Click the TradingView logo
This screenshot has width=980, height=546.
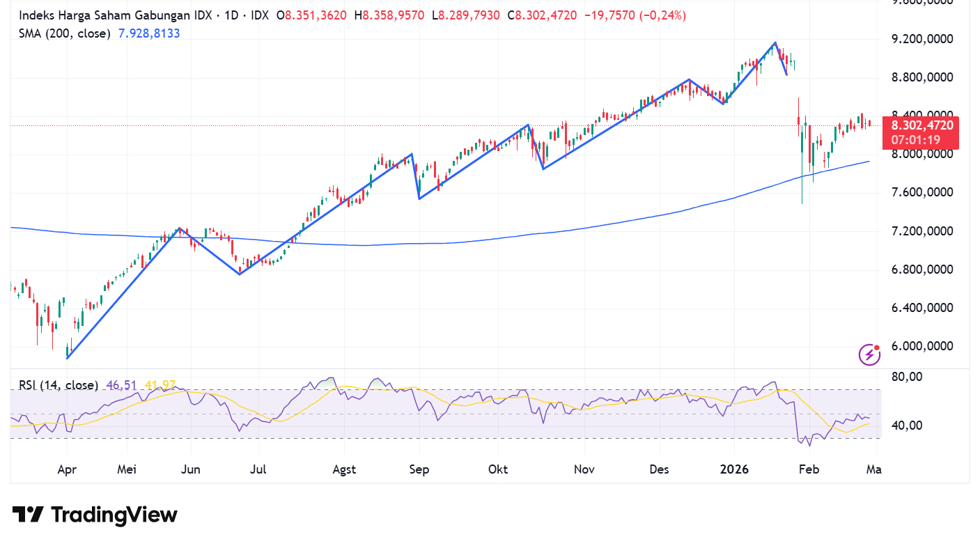(94, 515)
